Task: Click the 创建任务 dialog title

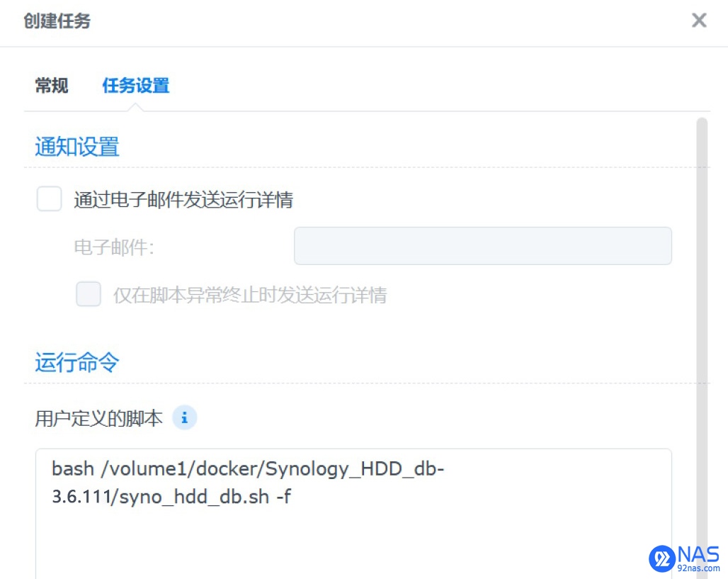Action: click(57, 21)
